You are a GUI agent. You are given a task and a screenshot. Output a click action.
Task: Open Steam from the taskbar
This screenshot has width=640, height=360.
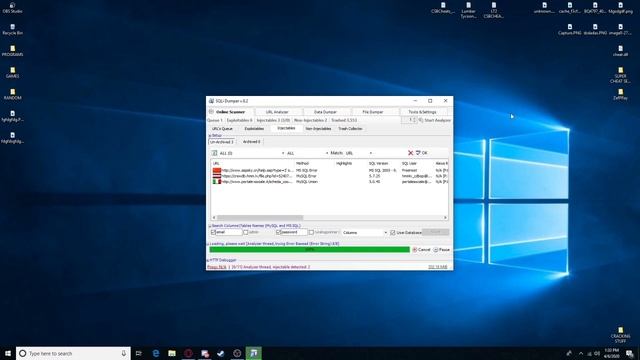click(221, 353)
